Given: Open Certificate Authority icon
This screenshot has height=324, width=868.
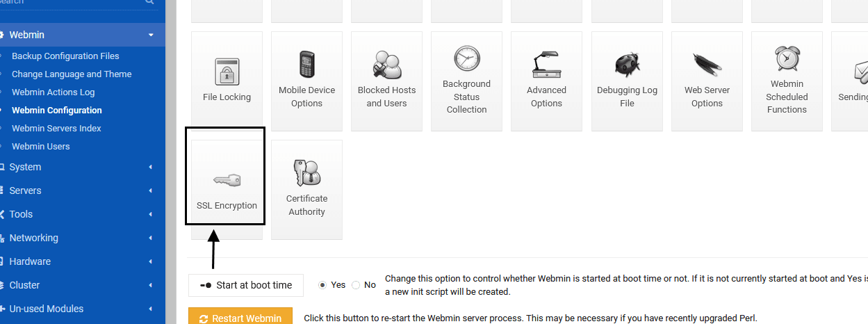Looking at the screenshot, I should (306, 172).
